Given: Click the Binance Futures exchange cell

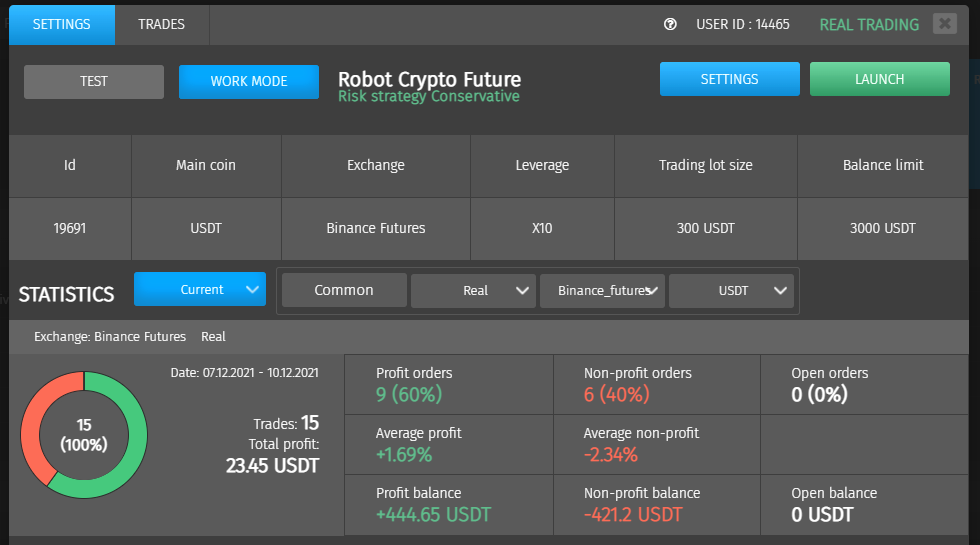Looking at the screenshot, I should coord(376,229).
